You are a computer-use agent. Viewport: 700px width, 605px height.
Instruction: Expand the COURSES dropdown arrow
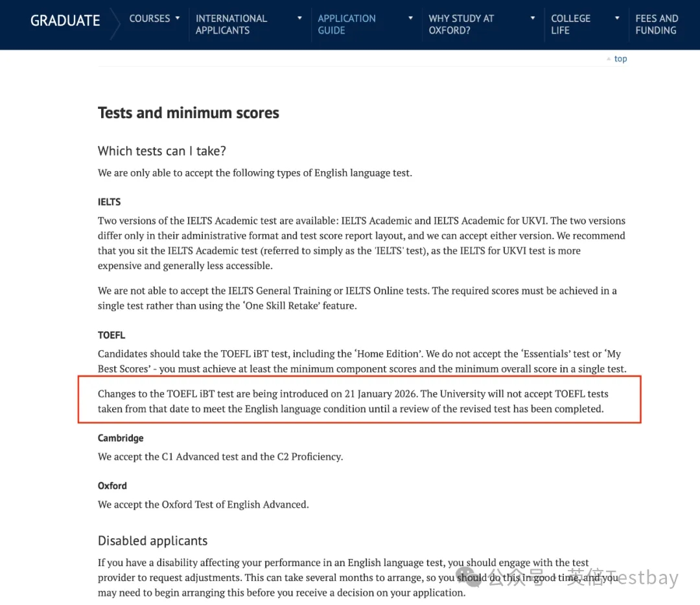click(x=178, y=18)
